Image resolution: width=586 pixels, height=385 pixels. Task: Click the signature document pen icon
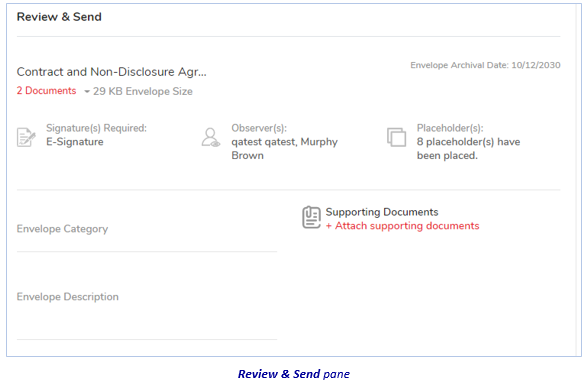coord(26,137)
